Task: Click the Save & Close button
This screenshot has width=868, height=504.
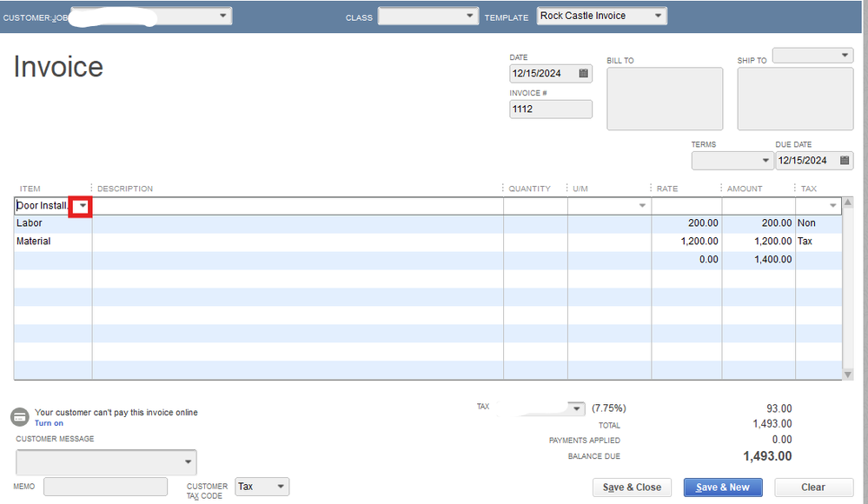Action: 632,487
